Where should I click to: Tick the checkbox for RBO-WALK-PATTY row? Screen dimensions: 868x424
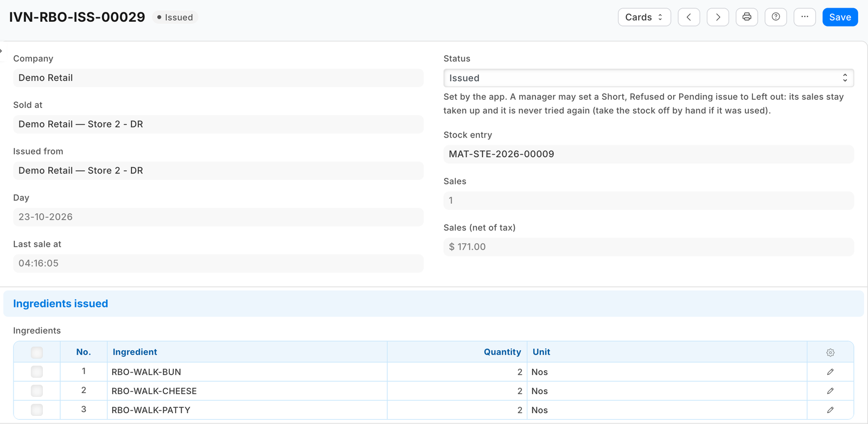click(x=37, y=409)
